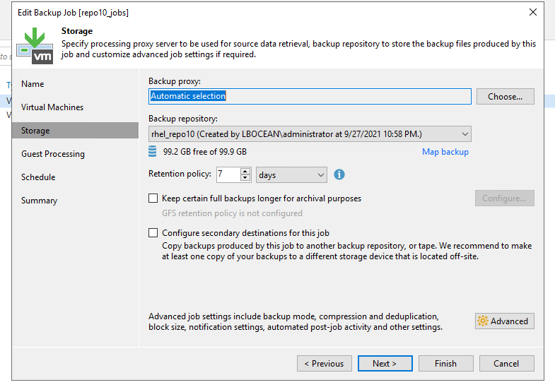Switch to the Guest Processing step
This screenshot has height=392, width=555.
tap(53, 154)
